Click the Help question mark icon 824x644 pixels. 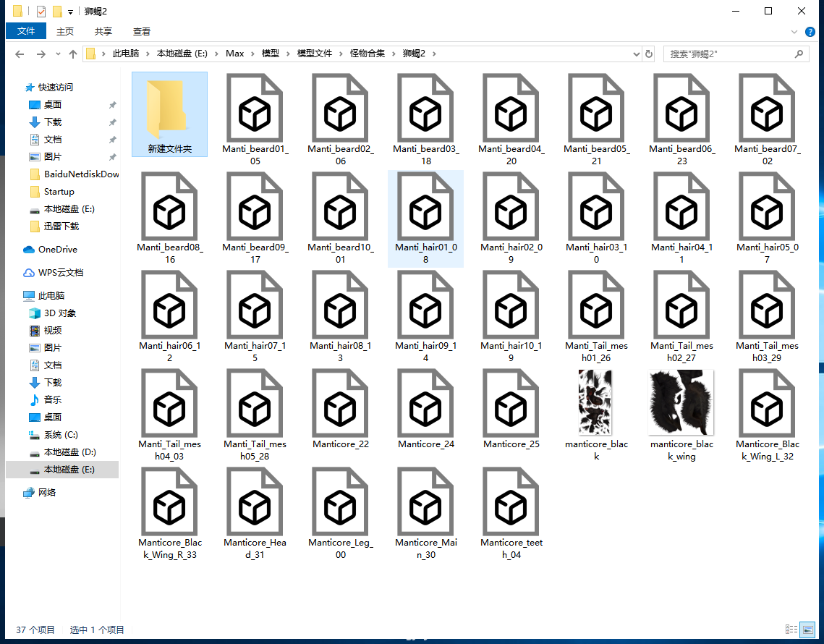810,31
